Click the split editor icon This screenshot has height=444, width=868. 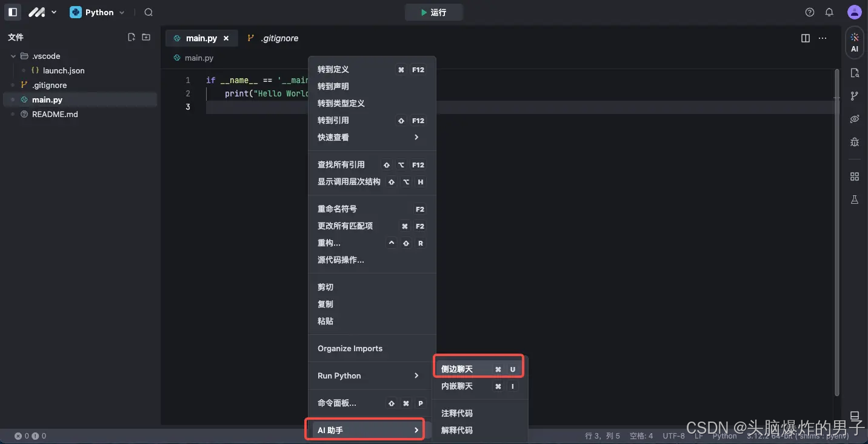tap(805, 38)
